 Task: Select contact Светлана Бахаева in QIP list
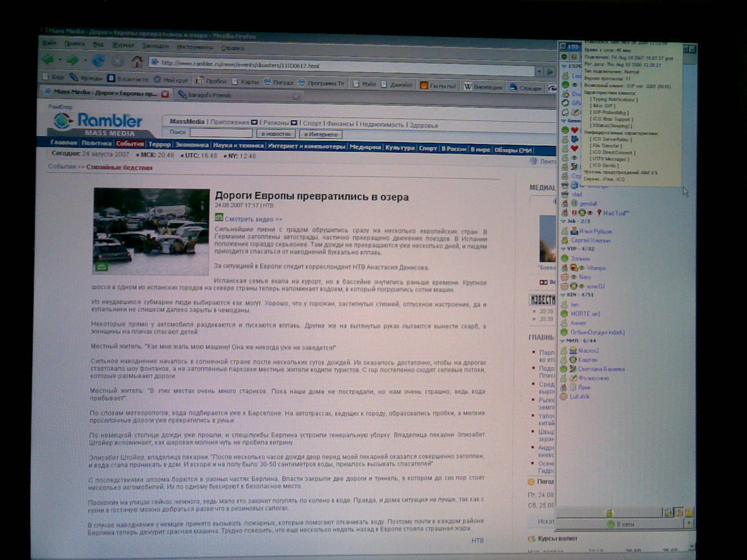pyautogui.click(x=601, y=369)
